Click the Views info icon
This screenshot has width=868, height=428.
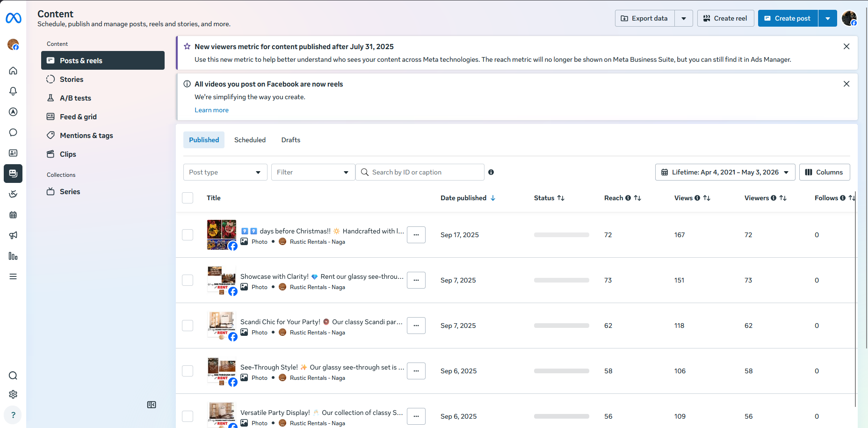697,198
